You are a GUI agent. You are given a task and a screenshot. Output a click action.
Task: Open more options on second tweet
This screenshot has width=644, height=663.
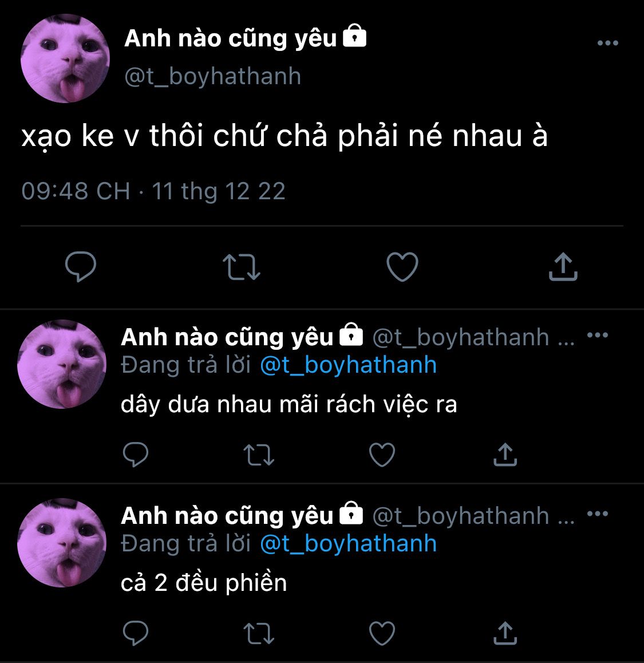[x=598, y=336]
